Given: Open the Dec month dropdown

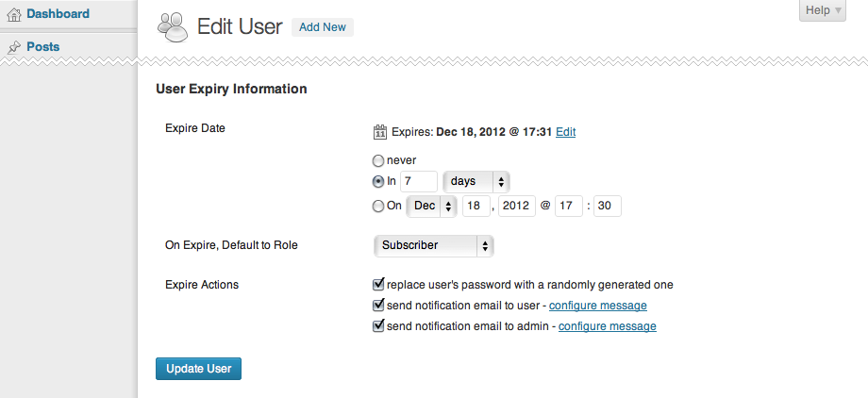Looking at the screenshot, I should point(432,206).
